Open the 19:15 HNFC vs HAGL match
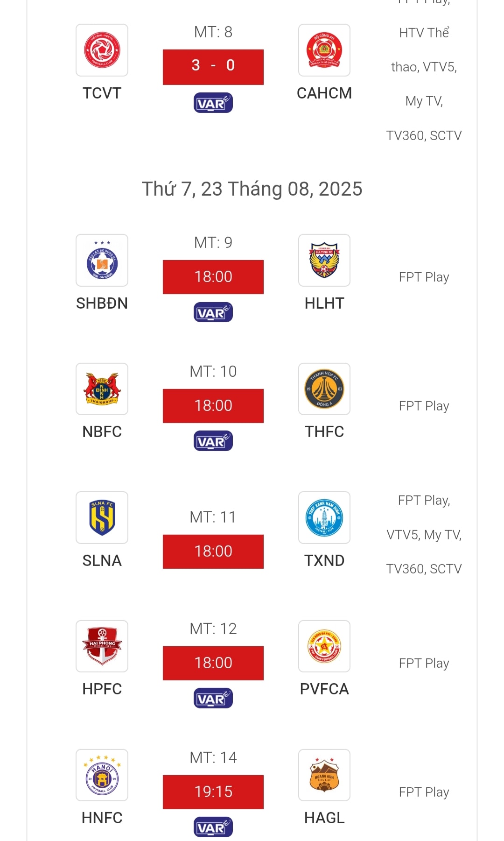The image size is (504, 841). [213, 792]
